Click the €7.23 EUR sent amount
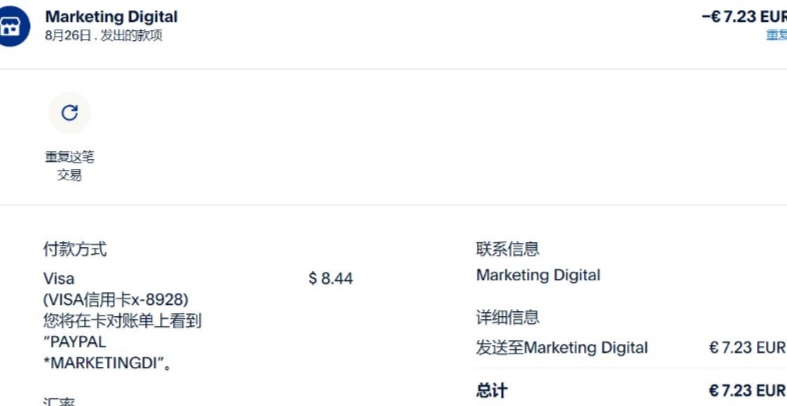Screen dimensions: 787x406 pyautogui.click(x=747, y=347)
